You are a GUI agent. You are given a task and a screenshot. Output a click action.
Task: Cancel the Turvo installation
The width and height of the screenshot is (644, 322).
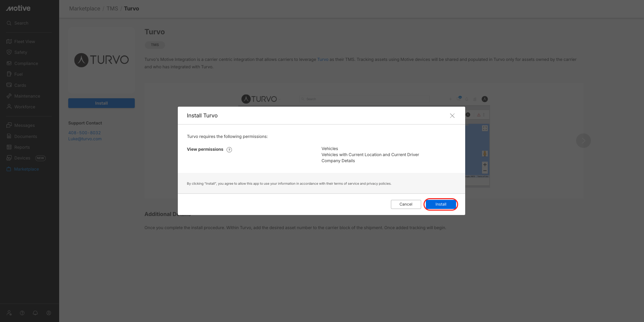pos(406,204)
